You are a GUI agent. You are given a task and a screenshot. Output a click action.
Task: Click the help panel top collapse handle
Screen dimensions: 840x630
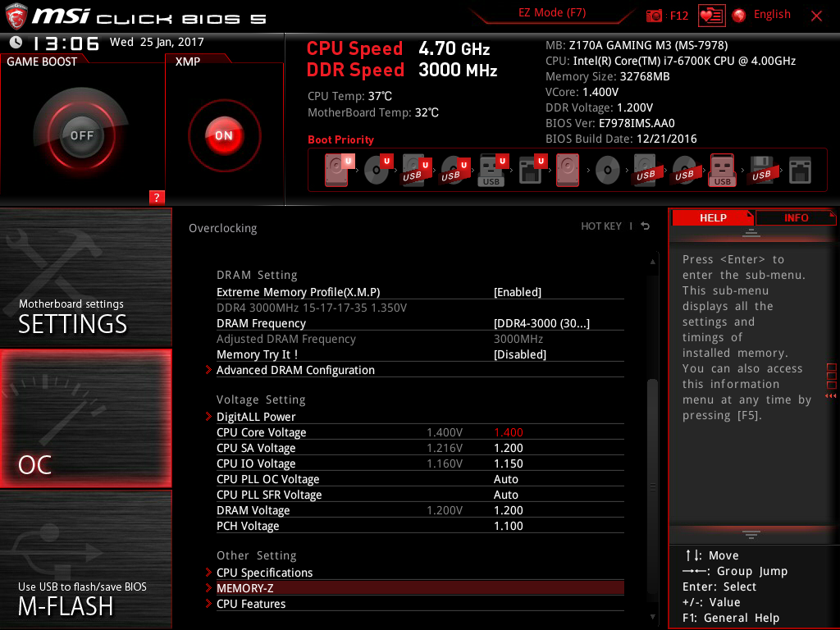click(x=751, y=232)
